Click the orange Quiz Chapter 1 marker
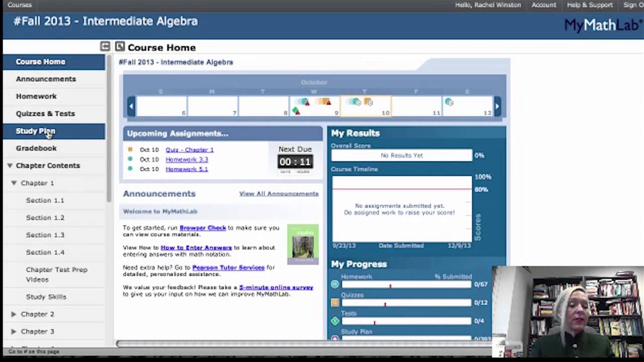The image size is (644, 362). coord(130,149)
